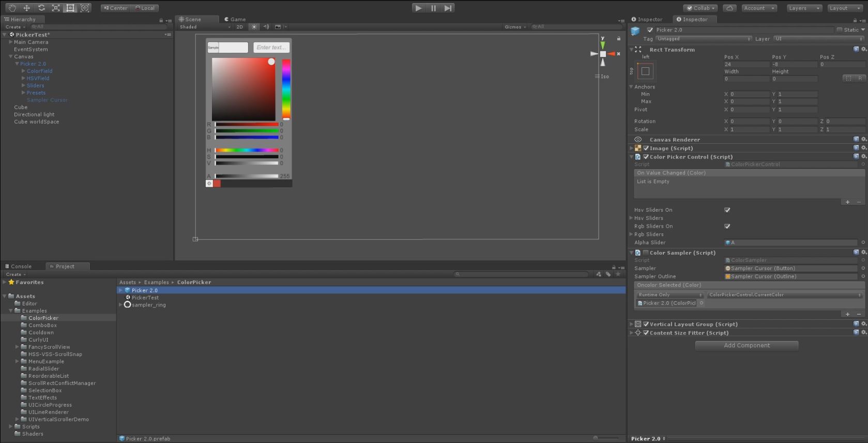Select the Scale tool in the toolbar

(56, 8)
